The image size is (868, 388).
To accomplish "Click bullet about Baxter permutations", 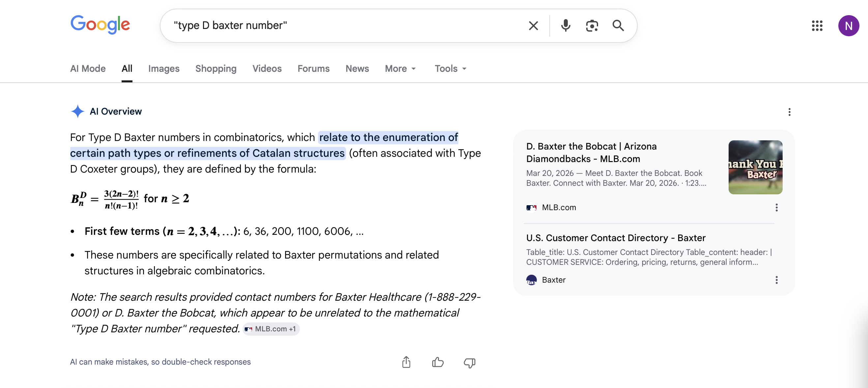I will [x=261, y=263].
